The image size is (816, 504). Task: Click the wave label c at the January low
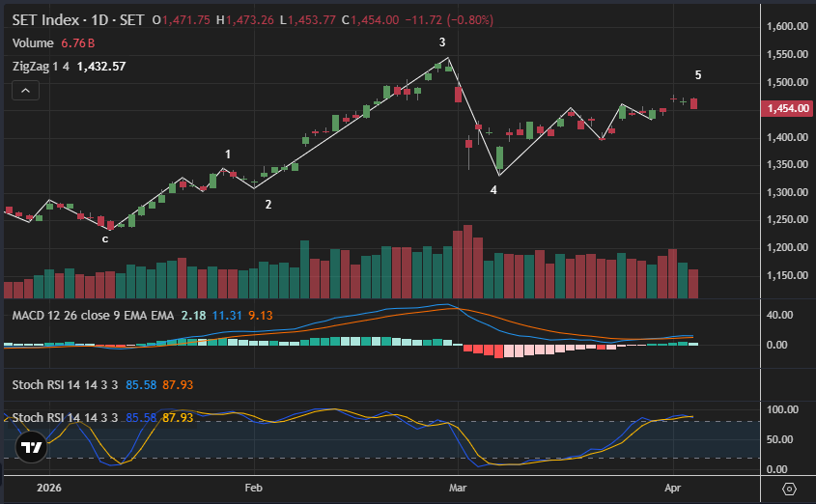105,239
